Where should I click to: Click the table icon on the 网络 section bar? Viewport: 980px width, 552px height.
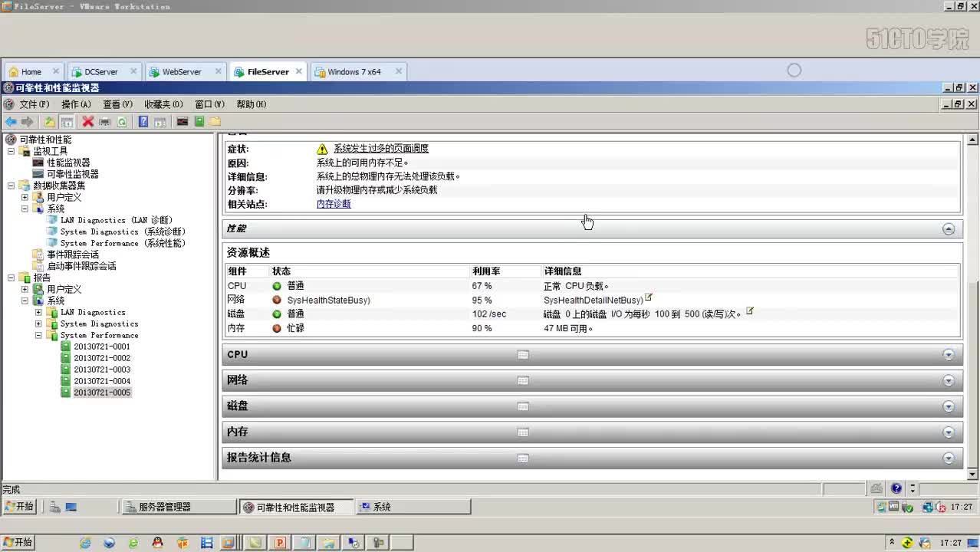(x=523, y=381)
